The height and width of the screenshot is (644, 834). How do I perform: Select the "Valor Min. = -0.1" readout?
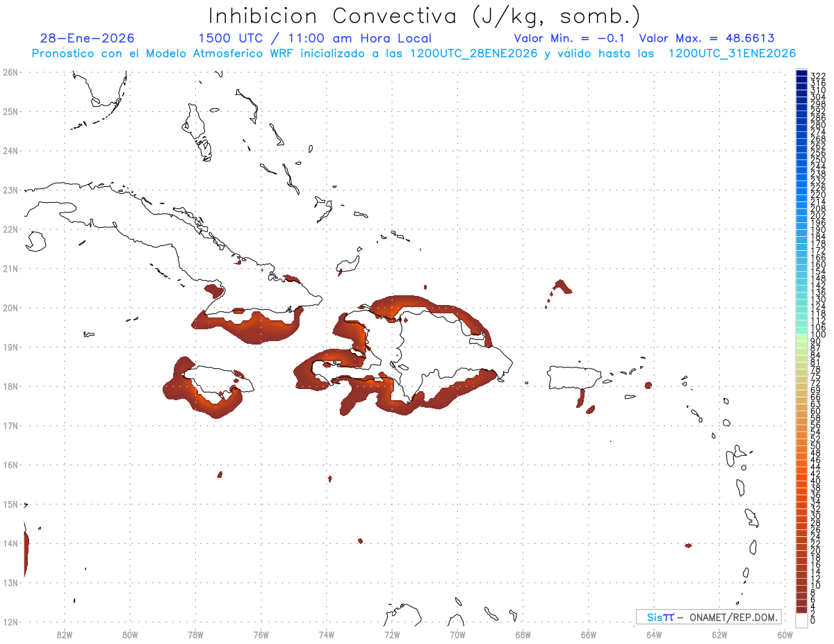pyautogui.click(x=571, y=38)
